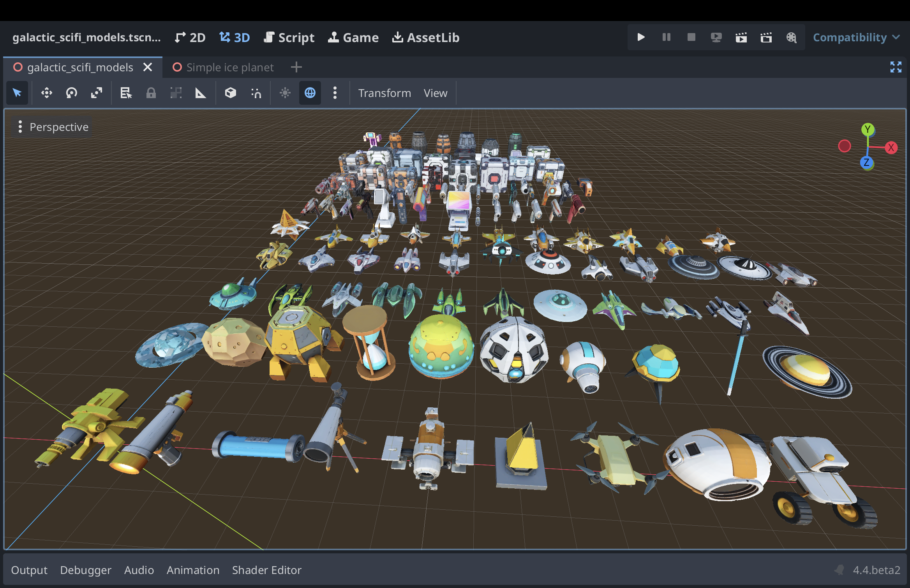Open the Animation bottom panel

(x=193, y=570)
